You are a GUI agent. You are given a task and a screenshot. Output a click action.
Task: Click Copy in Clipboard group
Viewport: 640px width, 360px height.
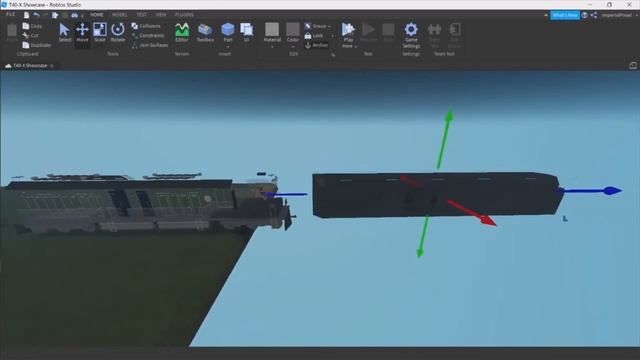[33, 26]
